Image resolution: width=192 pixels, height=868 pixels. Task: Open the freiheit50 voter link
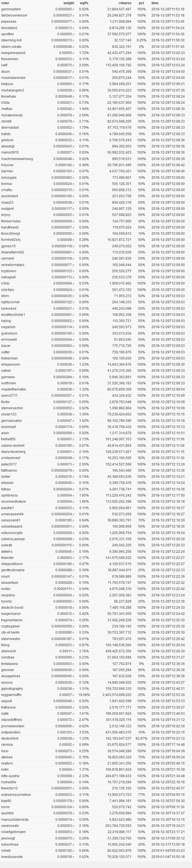[8, 439]
